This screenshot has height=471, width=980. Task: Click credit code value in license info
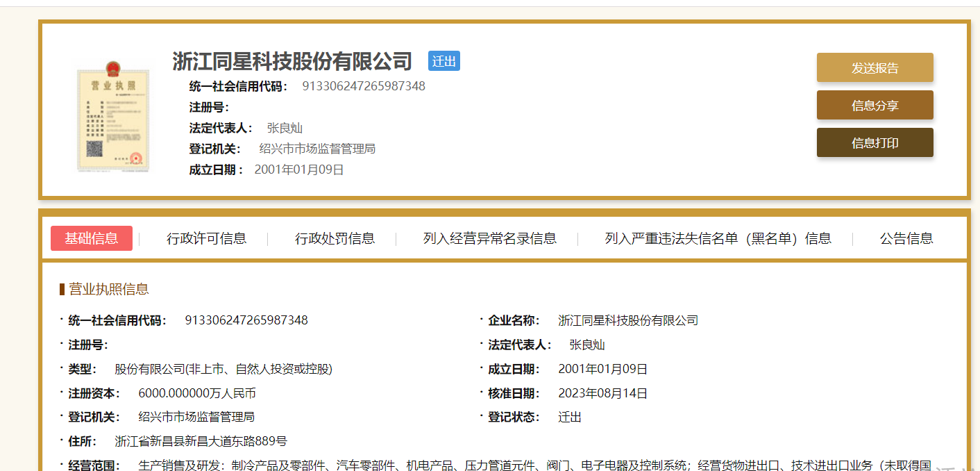pos(246,320)
